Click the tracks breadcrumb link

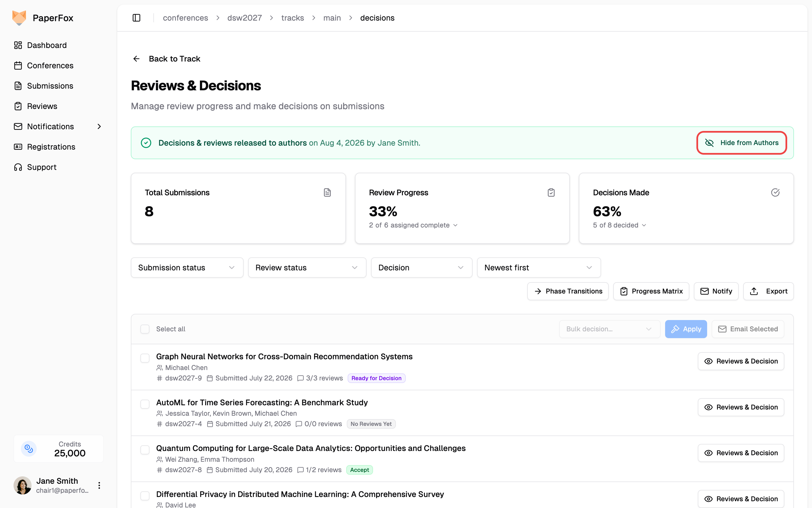293,18
